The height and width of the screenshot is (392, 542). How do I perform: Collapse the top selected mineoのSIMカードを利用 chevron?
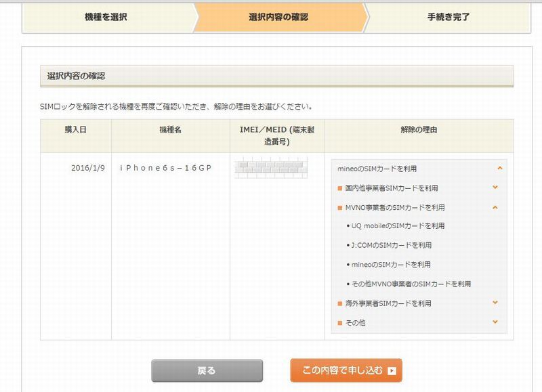point(499,167)
